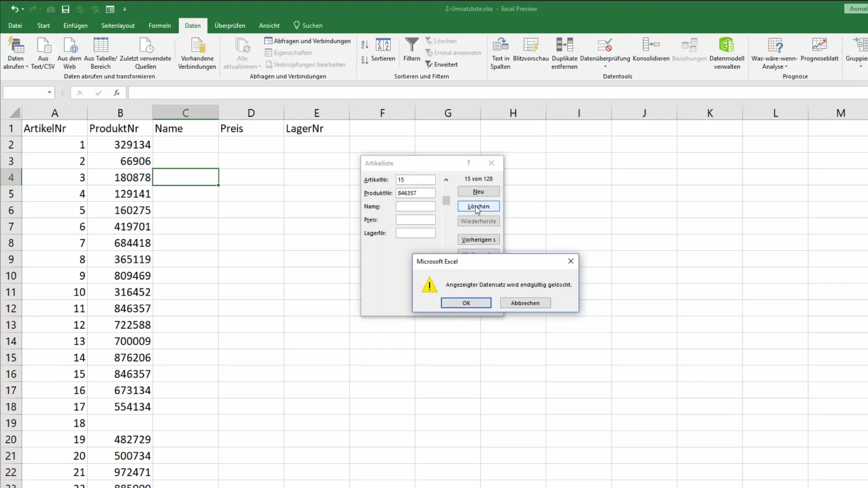
Task: Sort descending Z to A icon
Action: pos(365,60)
